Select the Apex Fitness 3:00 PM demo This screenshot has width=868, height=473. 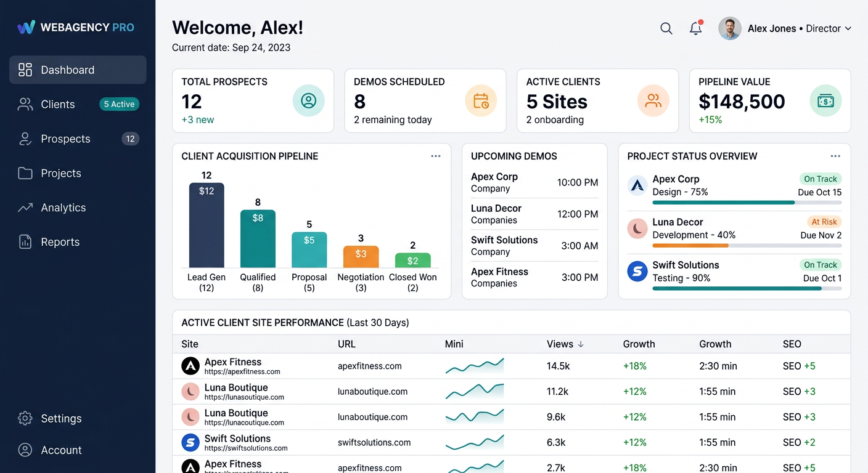534,277
